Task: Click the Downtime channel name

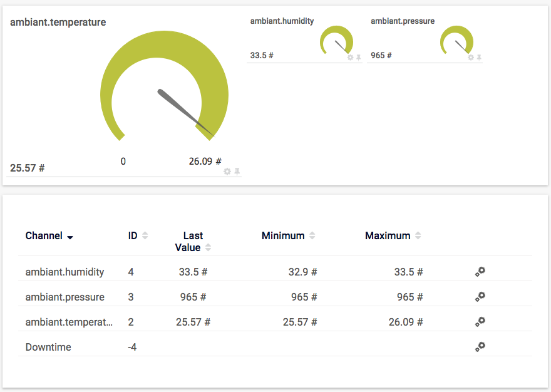Action: tap(48, 347)
